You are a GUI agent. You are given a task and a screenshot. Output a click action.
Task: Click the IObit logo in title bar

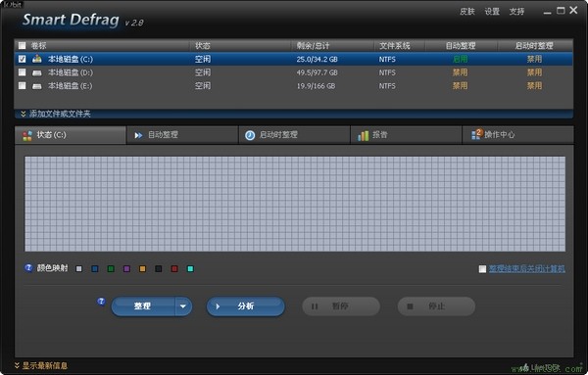pyautogui.click(x=12, y=5)
